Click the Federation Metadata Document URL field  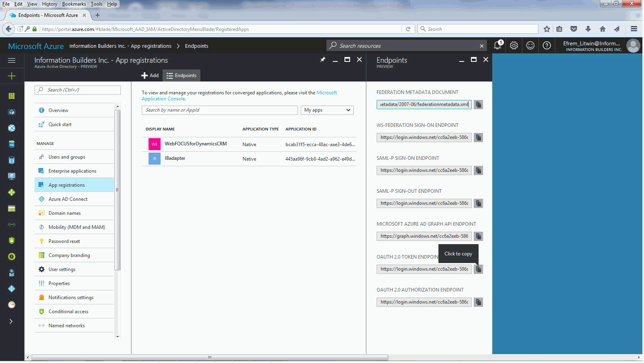[x=424, y=104]
